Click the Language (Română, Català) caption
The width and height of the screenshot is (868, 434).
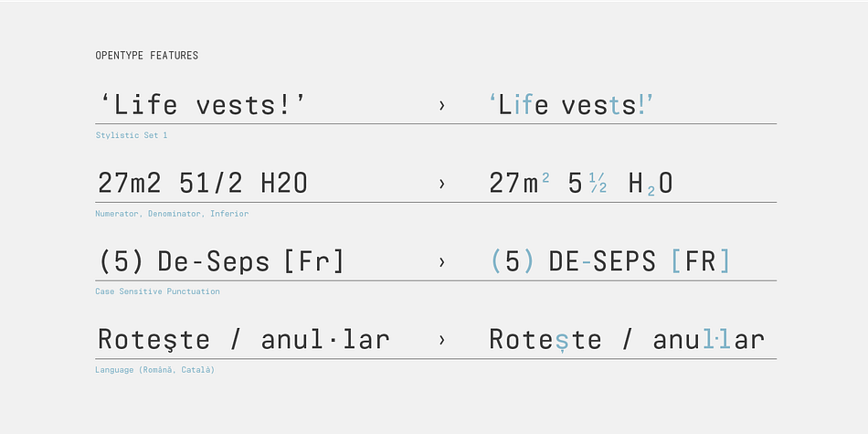click(x=155, y=370)
